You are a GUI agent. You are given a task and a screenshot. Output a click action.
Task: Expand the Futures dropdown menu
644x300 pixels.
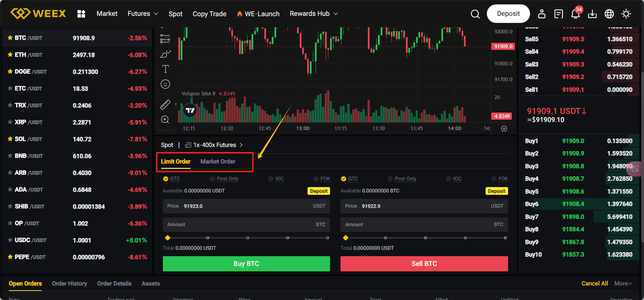(143, 14)
